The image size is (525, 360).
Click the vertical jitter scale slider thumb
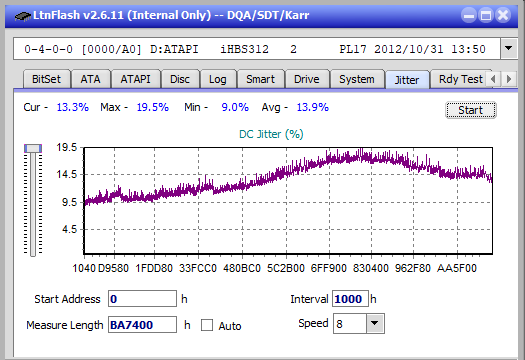point(33,148)
